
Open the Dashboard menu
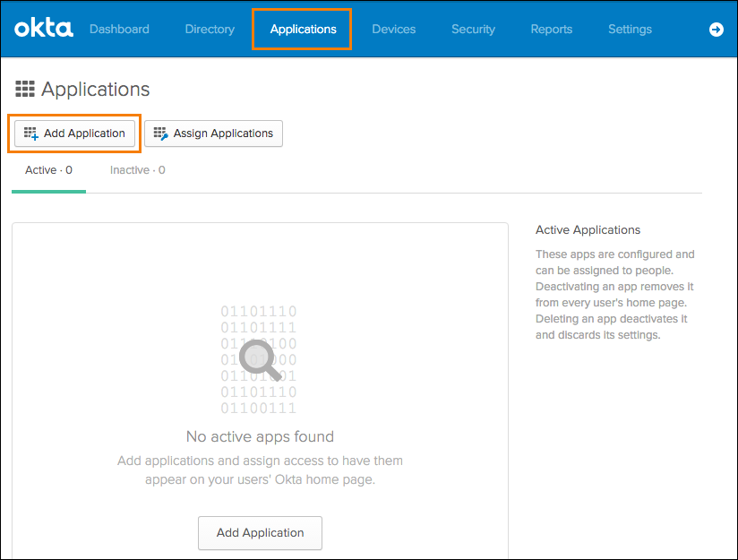click(x=119, y=30)
